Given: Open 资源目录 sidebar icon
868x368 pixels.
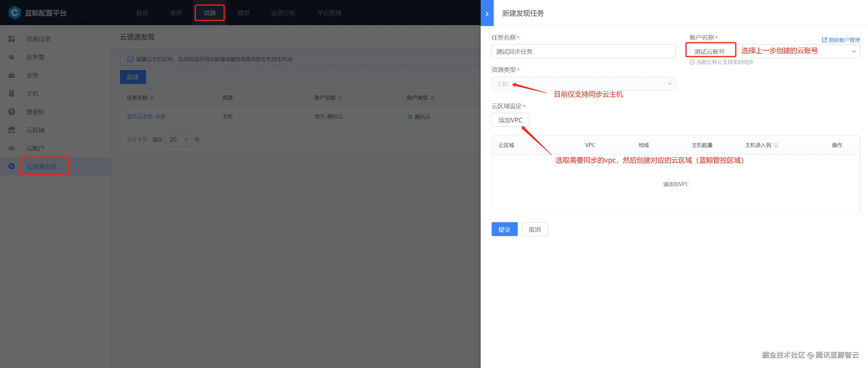Looking at the screenshot, I should point(12,39).
